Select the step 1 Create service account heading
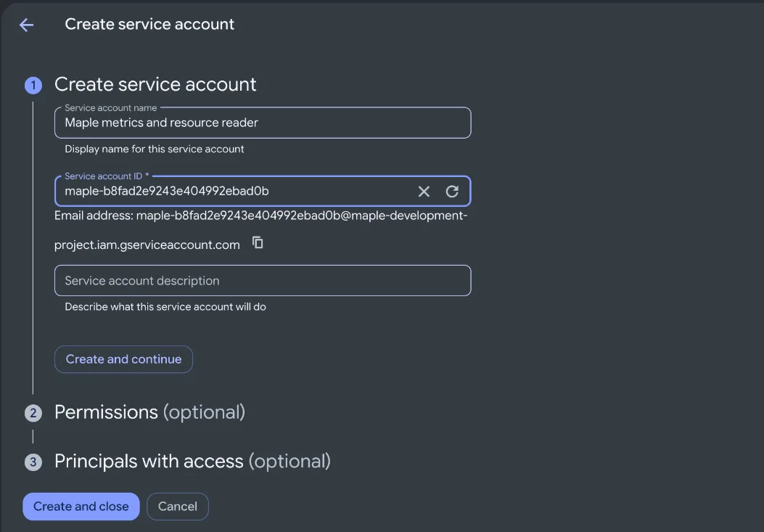This screenshot has height=532, width=764. click(x=155, y=84)
